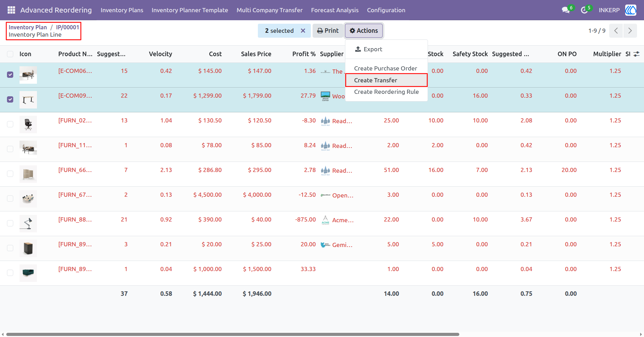Go back to Inventory Plan breadcrumb
Viewport: 644px width, 337px height.
28,27
